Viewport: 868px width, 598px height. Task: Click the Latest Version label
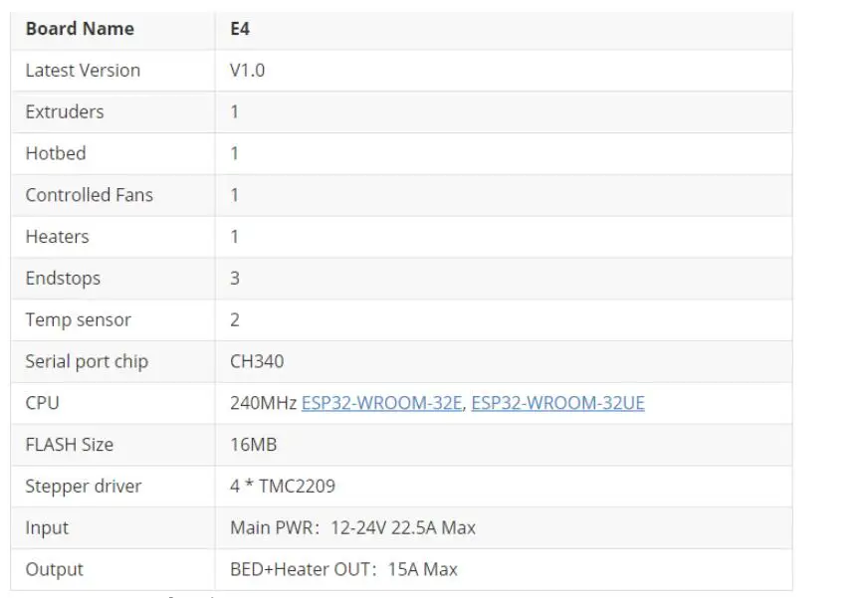pyautogui.click(x=83, y=71)
